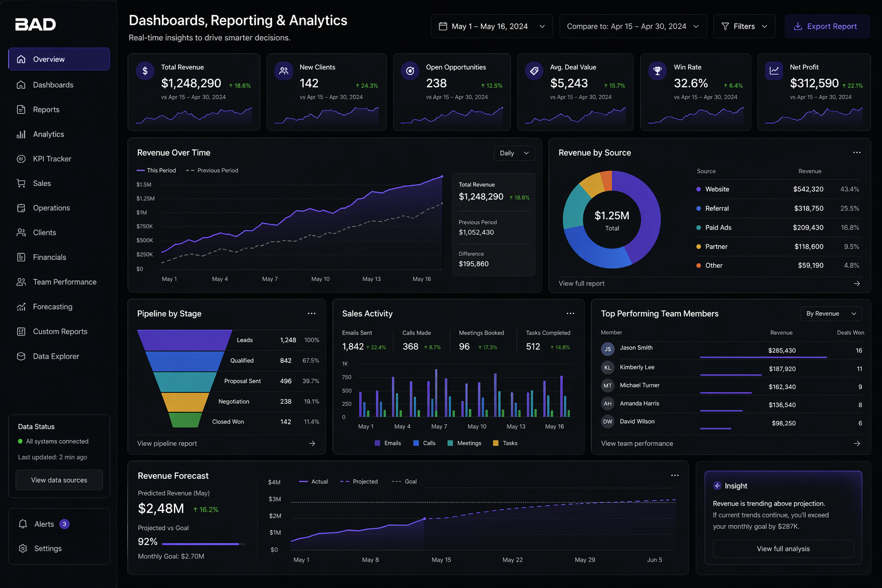Screen dimensions: 882x588
Task: Toggle Previous Period series in legend
Action: tap(212, 171)
